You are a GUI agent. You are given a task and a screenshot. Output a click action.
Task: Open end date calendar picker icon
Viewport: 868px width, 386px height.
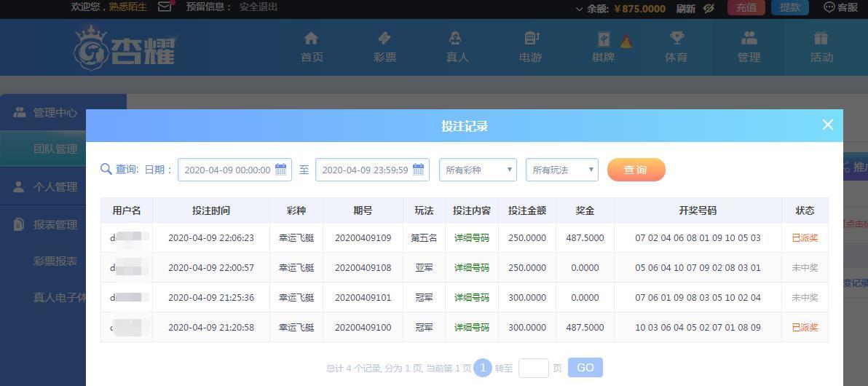tap(419, 170)
